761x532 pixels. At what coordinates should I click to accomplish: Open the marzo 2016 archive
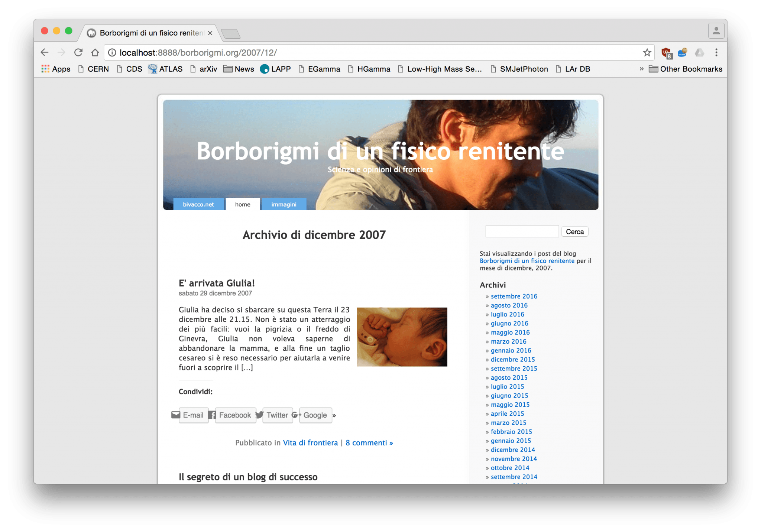pos(508,341)
